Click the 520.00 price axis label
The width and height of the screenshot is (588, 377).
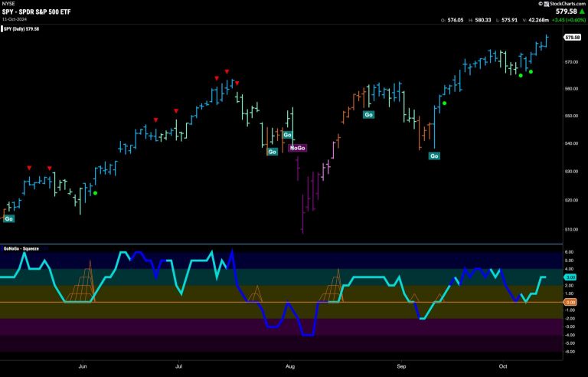571,200
